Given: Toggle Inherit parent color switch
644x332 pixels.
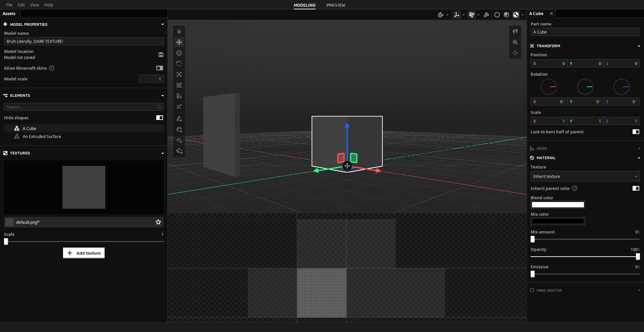Looking at the screenshot, I should coord(636,188).
